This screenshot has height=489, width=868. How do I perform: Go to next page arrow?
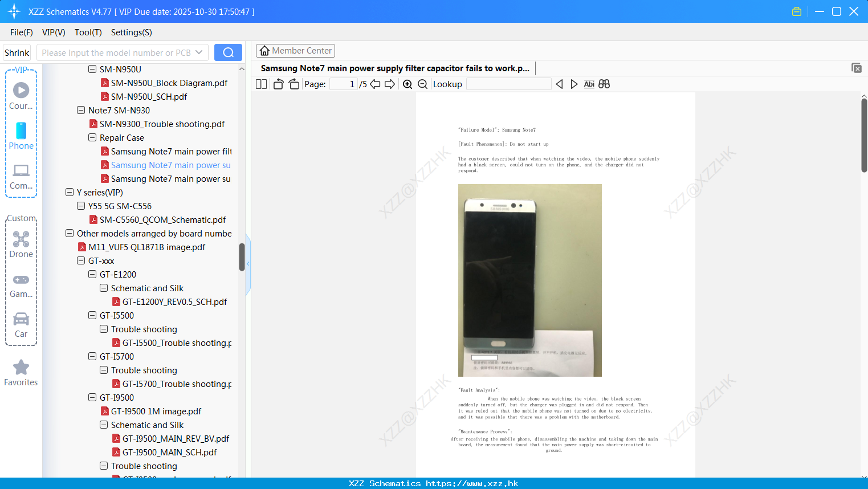coord(390,84)
